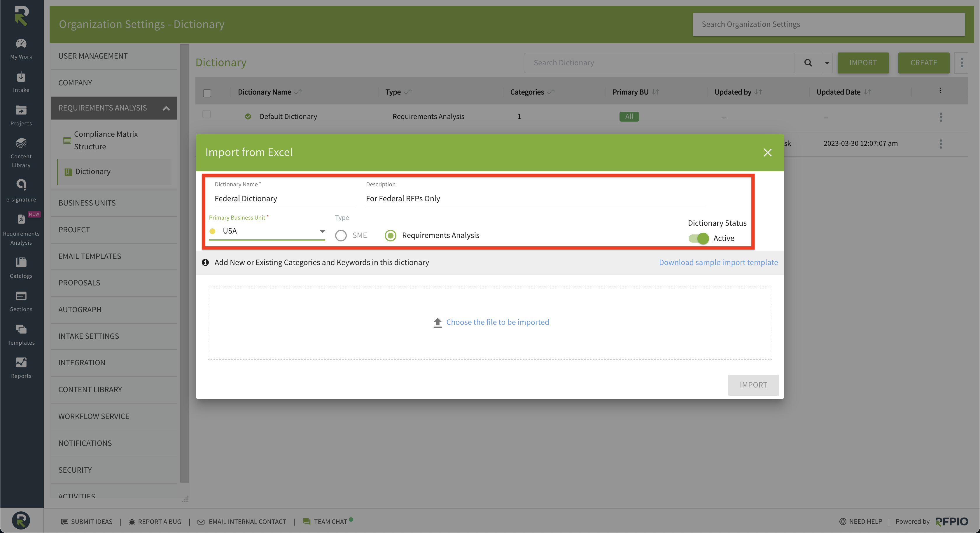Select the SME type radio button
The image size is (980, 533).
[341, 236]
